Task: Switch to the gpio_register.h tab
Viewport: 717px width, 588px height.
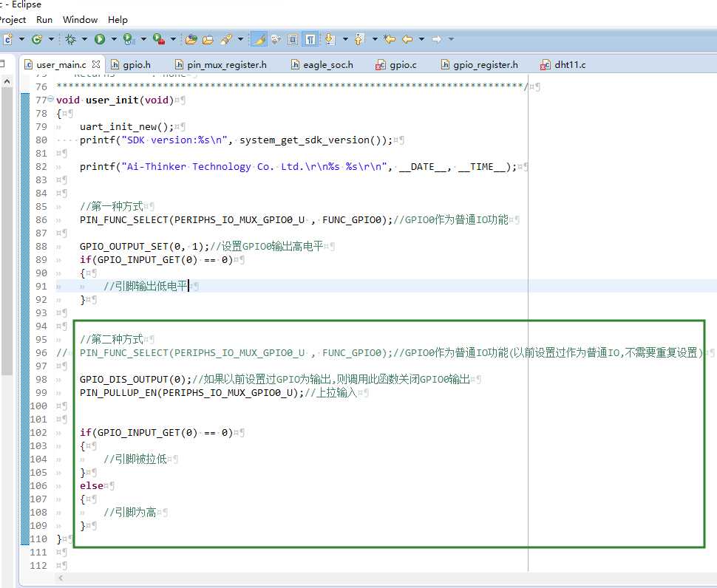Action: pyautogui.click(x=480, y=65)
